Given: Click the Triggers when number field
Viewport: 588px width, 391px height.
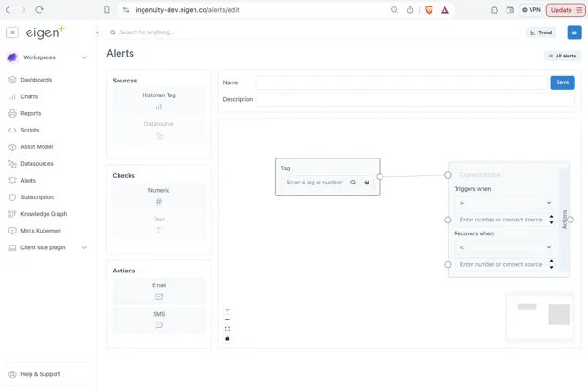Looking at the screenshot, I should tap(501, 220).
